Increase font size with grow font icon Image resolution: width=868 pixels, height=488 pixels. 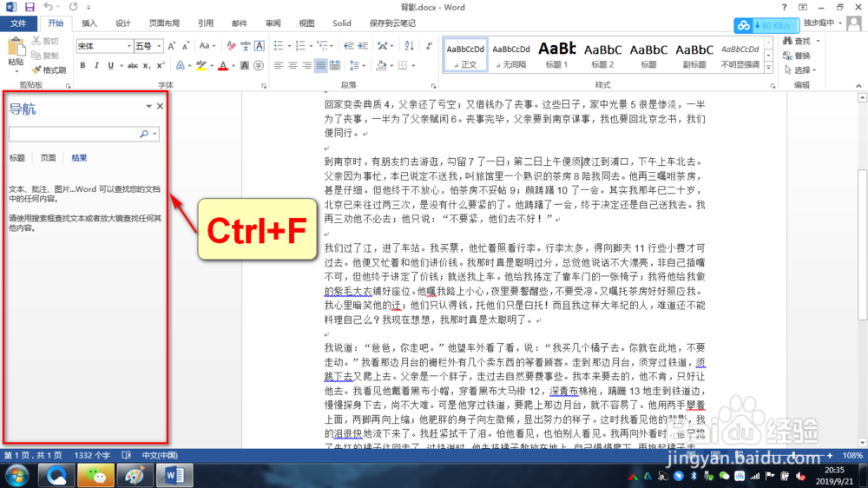pyautogui.click(x=172, y=46)
